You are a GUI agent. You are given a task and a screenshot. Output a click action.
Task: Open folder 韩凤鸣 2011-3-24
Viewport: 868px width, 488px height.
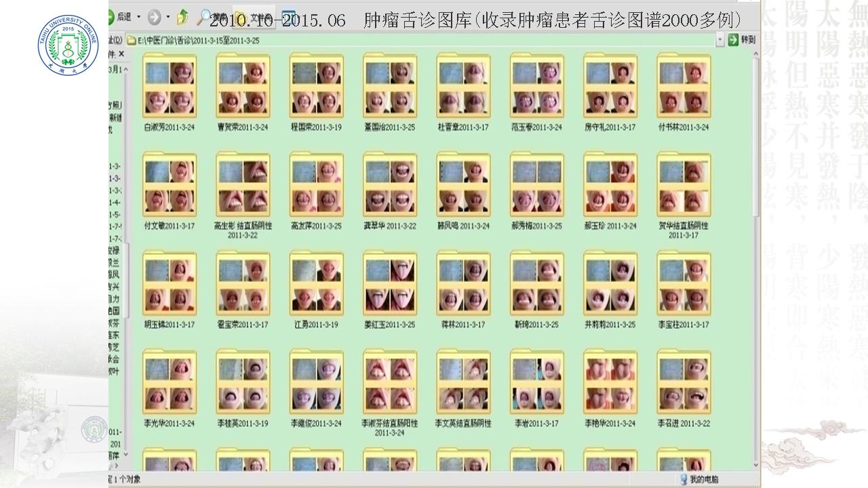[x=463, y=186]
